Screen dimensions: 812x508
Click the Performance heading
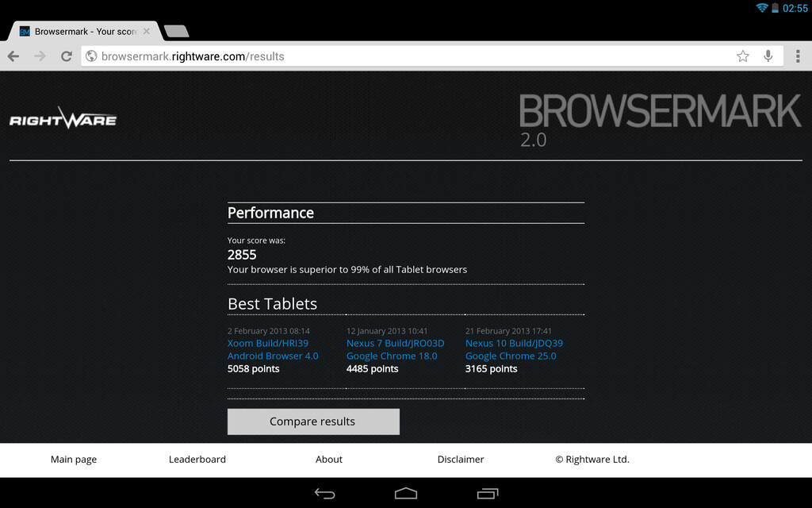(x=270, y=213)
